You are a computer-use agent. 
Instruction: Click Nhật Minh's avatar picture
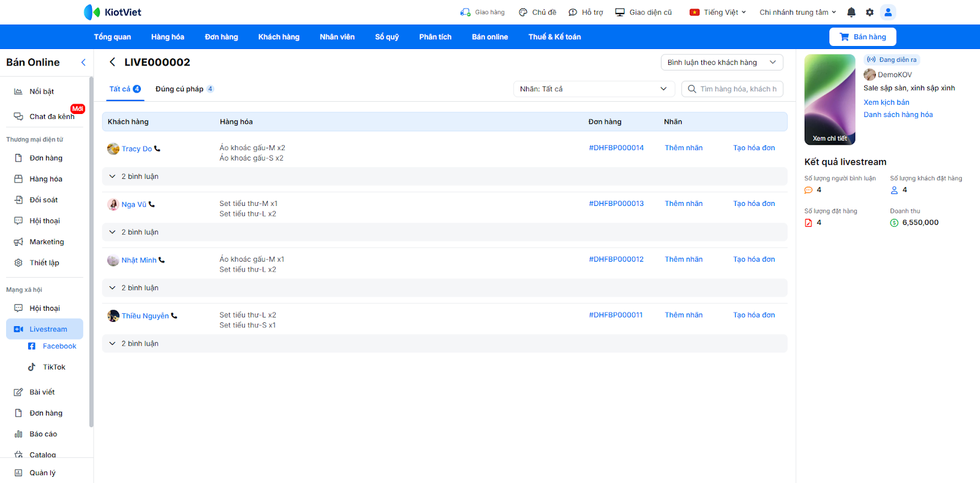coord(113,260)
